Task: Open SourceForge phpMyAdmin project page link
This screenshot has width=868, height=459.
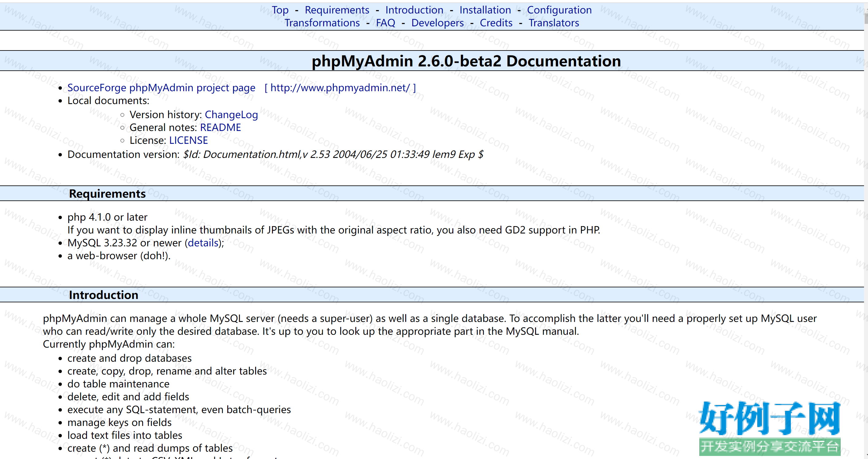Action: click(x=161, y=88)
